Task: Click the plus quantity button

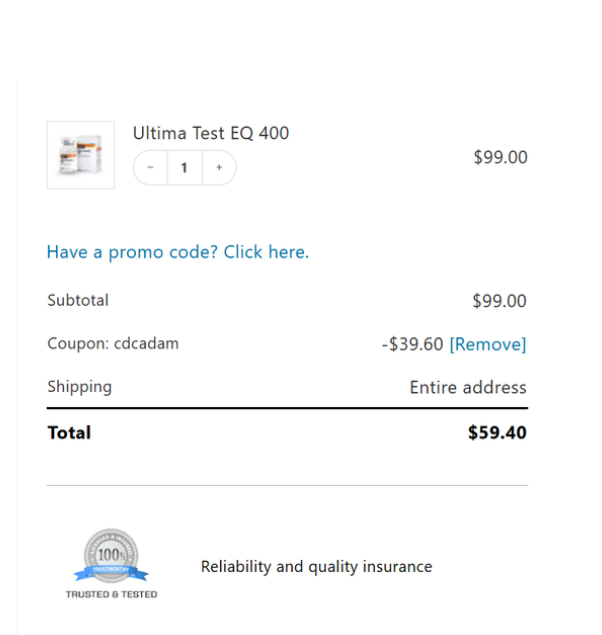Action: tap(219, 168)
